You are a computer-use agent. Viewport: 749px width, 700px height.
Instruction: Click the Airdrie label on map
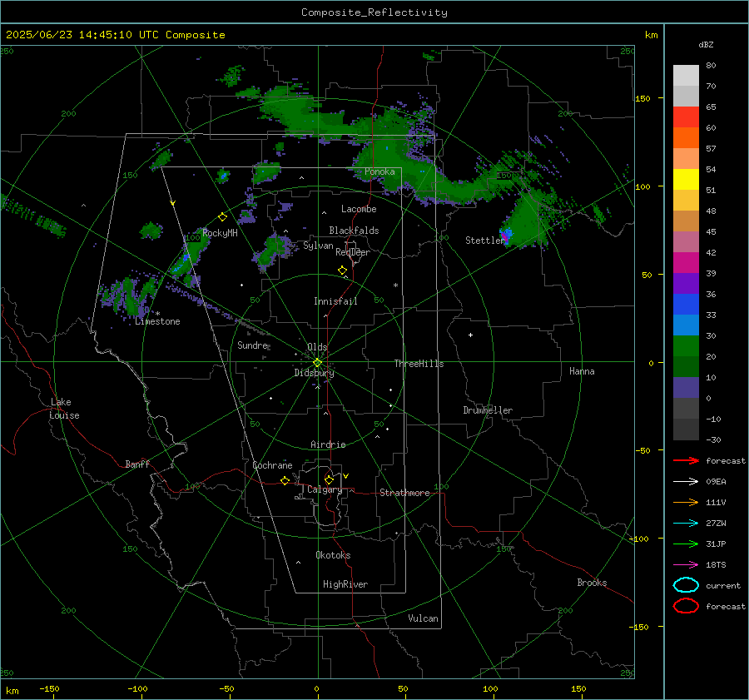click(x=328, y=444)
